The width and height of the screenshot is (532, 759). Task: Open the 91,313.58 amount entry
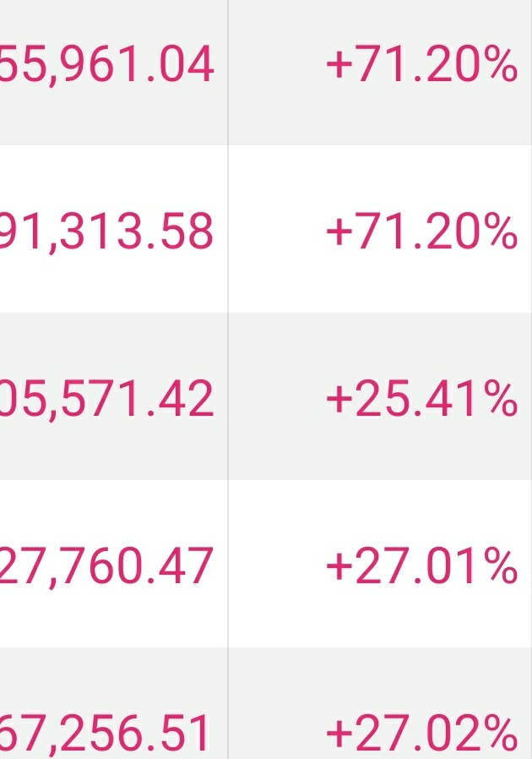106,232
